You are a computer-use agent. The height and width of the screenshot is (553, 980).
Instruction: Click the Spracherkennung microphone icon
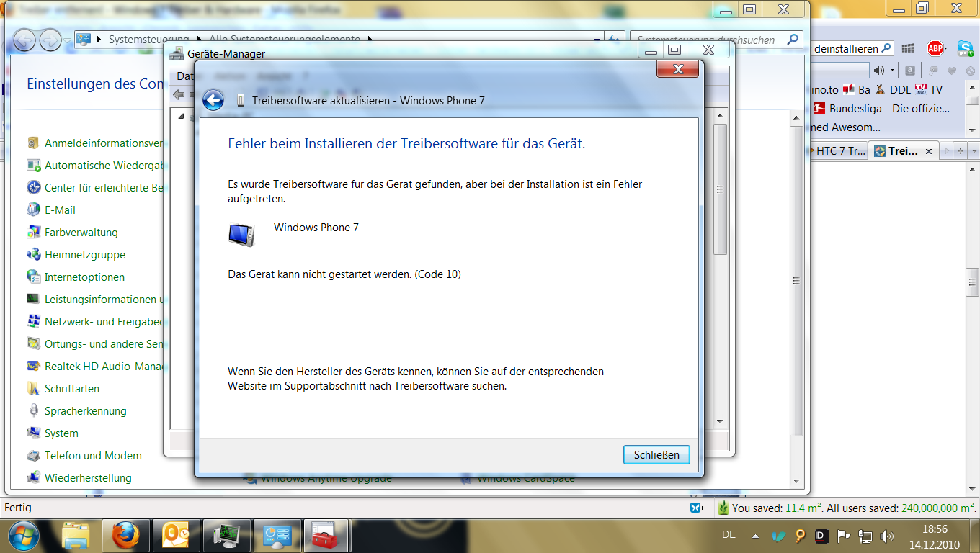click(x=33, y=410)
